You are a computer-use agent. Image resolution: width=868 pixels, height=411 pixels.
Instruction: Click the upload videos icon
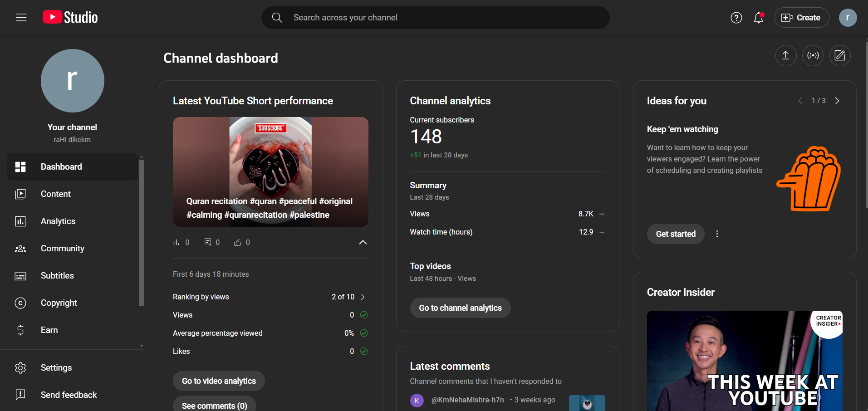(x=785, y=55)
